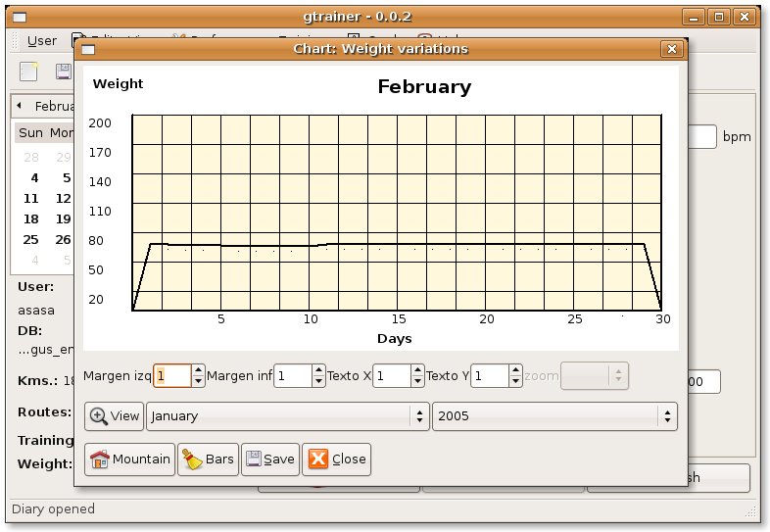The width and height of the screenshot is (770, 532).
Task: Switch chart to Bars style
Action: (x=209, y=459)
